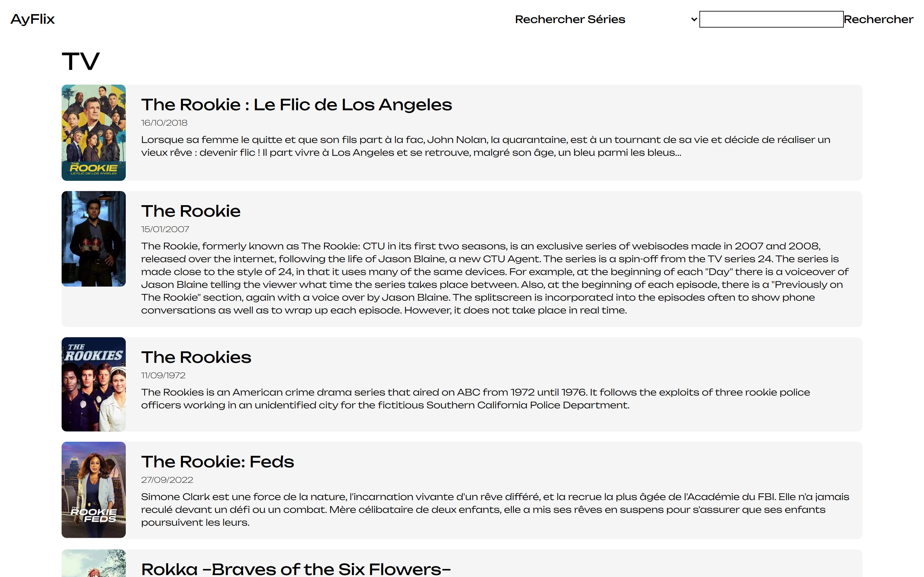
Task: Open The Rookie: Le Flic de Los Angeles poster
Action: (x=94, y=132)
